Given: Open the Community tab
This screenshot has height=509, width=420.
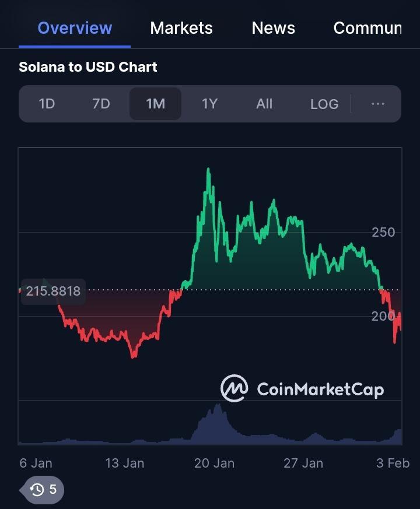Looking at the screenshot, I should [367, 28].
